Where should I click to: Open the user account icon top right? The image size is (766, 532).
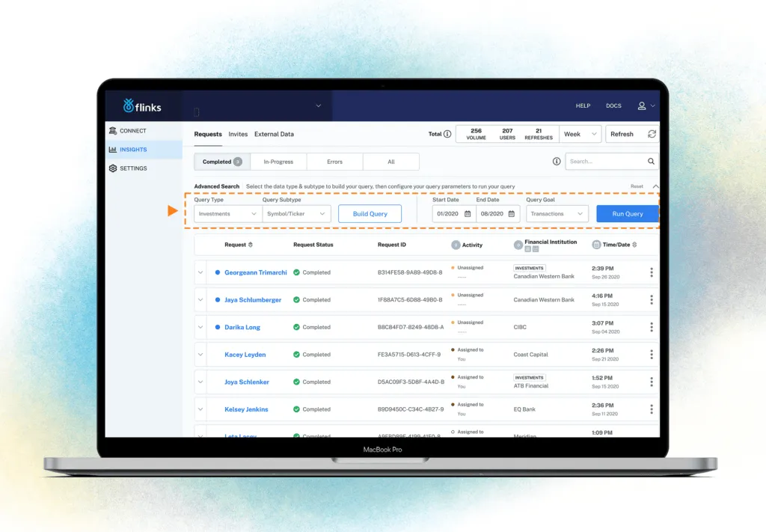point(643,106)
